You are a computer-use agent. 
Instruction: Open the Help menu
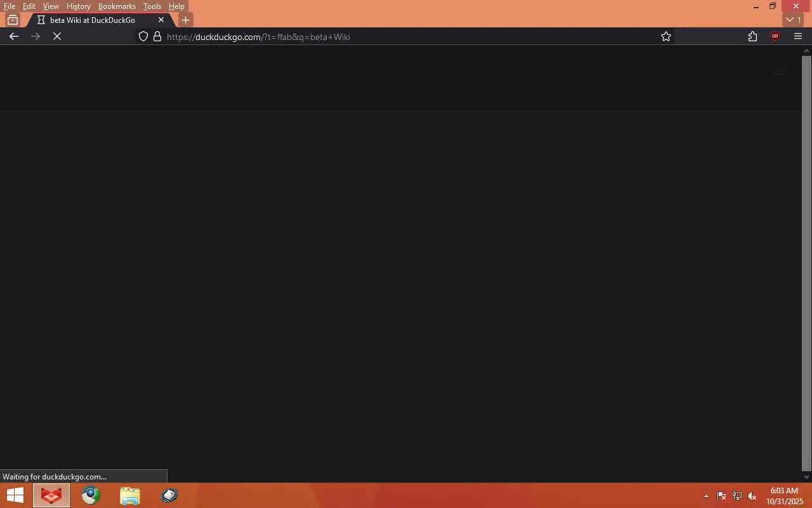(176, 6)
